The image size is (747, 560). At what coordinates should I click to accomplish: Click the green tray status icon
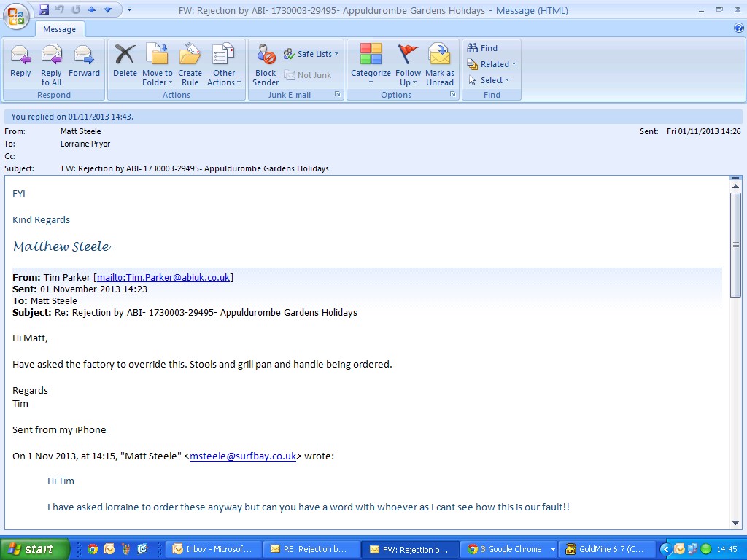pyautogui.click(x=706, y=550)
